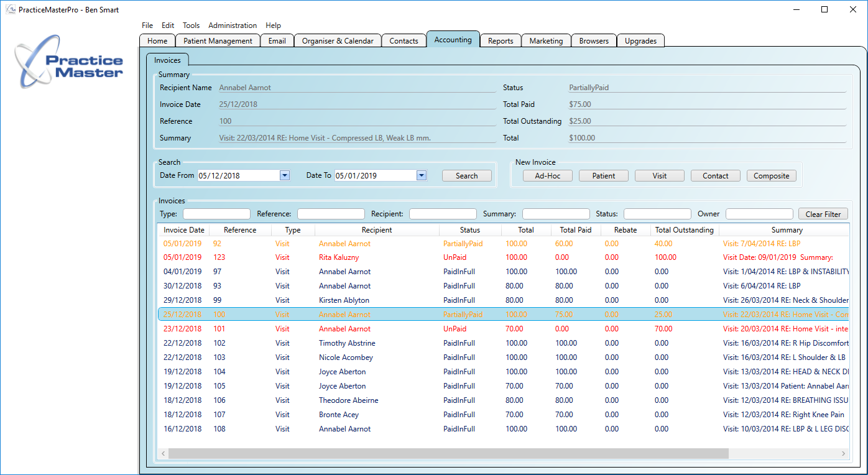Open the Contacts tab

404,40
